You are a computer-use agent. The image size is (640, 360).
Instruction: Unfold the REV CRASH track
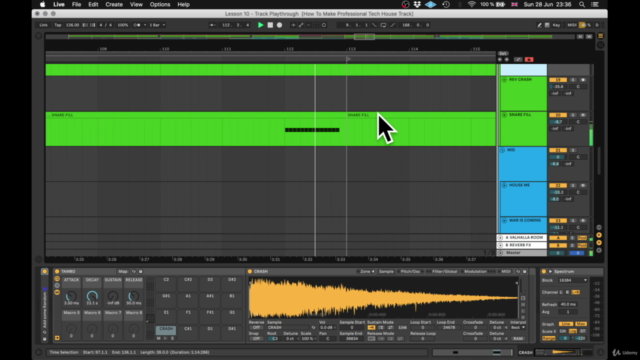(x=504, y=80)
